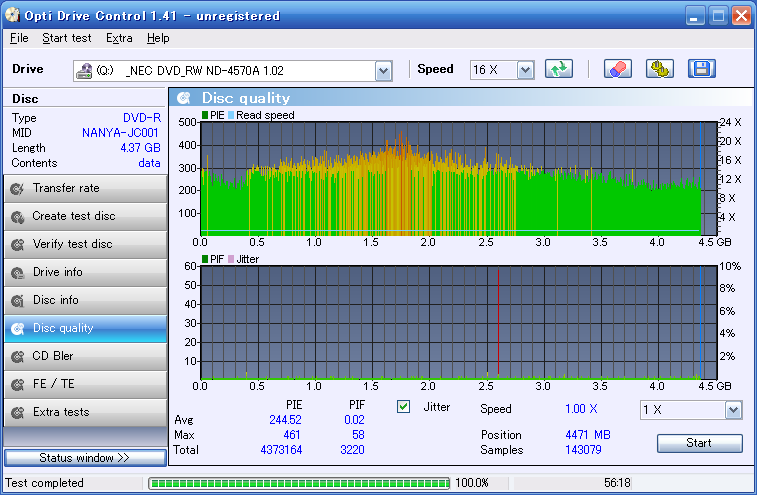The width and height of the screenshot is (757, 495).
Task: Expand the Drive selection dropdown
Action: click(x=383, y=70)
